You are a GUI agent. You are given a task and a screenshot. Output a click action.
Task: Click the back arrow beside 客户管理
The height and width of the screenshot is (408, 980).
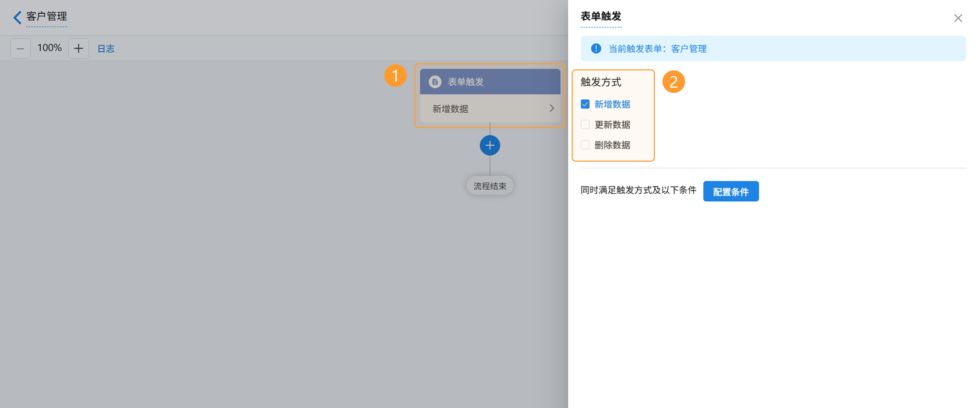17,17
